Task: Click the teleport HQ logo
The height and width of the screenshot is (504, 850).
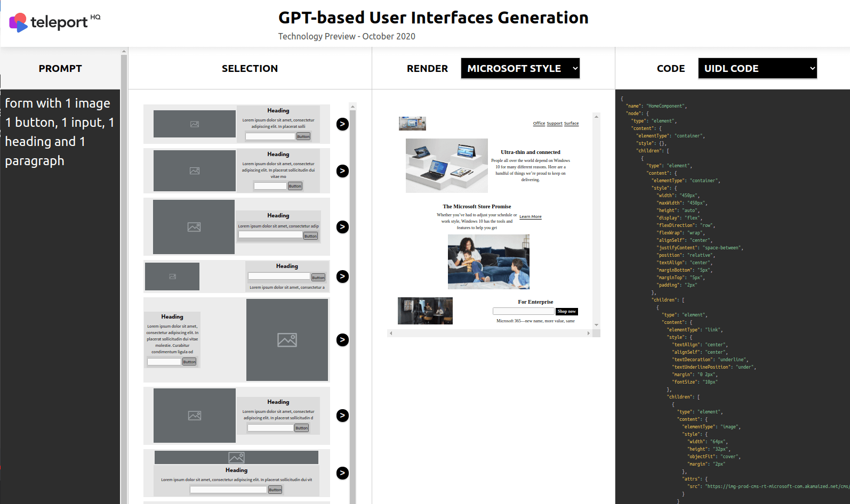Action: 54,22
